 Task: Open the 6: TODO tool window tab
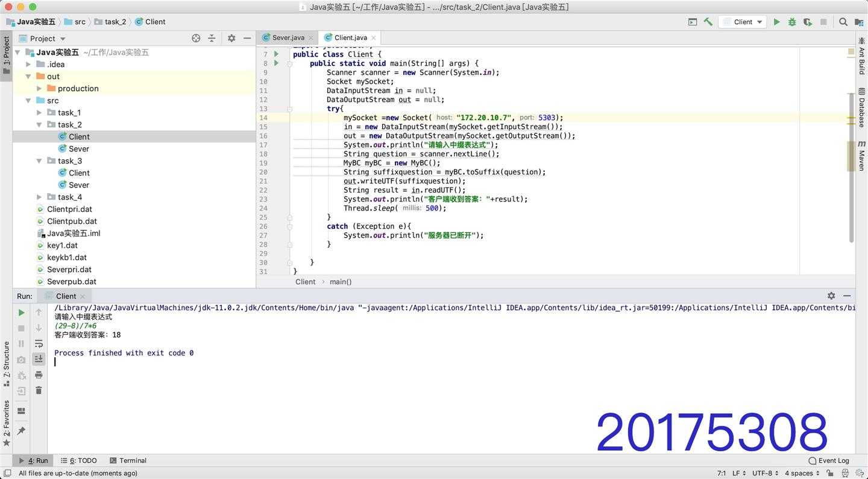click(79, 460)
